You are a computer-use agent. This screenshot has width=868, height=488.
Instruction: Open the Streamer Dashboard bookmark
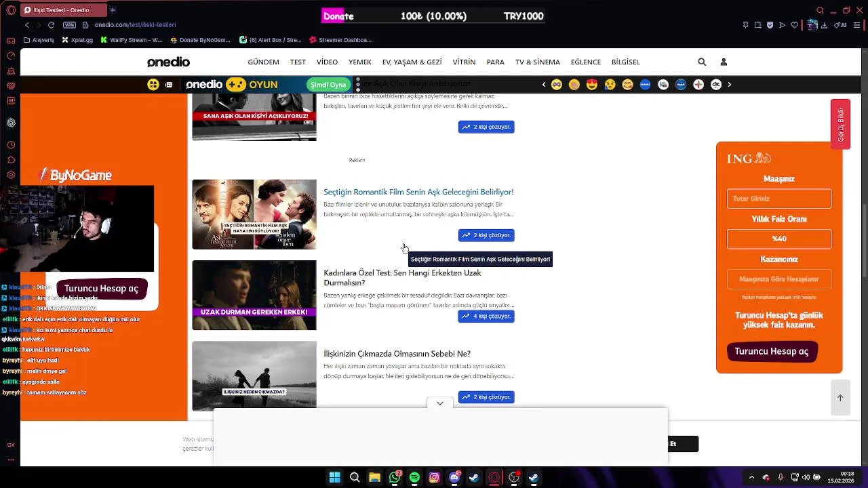coord(340,40)
